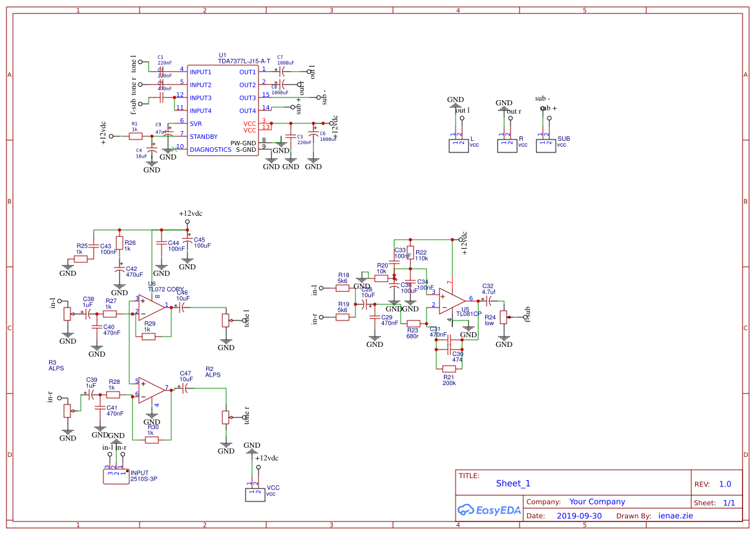Select the VCC power connector symbol
This screenshot has width=756, height=535.
(x=255, y=495)
